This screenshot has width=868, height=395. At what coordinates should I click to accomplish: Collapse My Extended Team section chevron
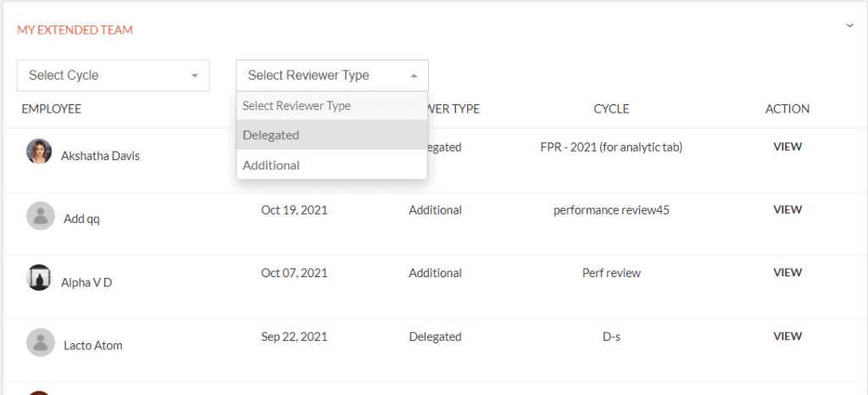click(x=849, y=25)
